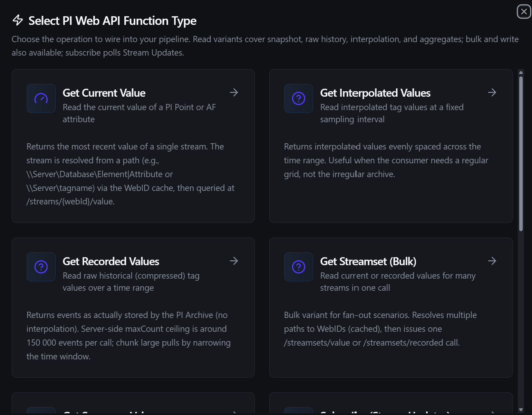Click the "Choose the operation to wire" description

pyautogui.click(x=265, y=46)
